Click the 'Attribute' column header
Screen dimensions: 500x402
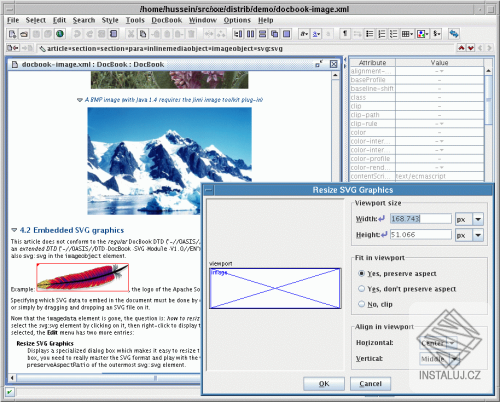tap(372, 62)
